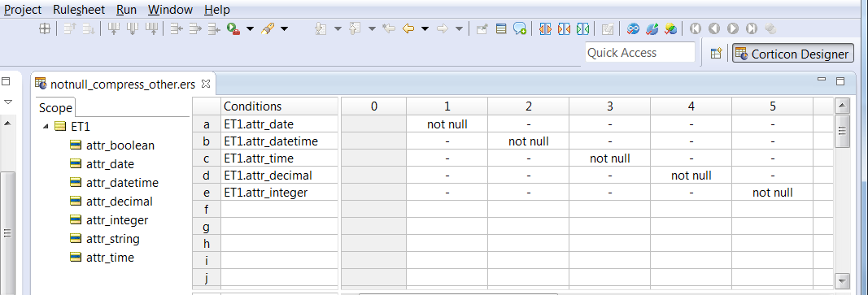The width and height of the screenshot is (868, 295).
Task: Click the run test toolbar icon
Action: [x=233, y=28]
